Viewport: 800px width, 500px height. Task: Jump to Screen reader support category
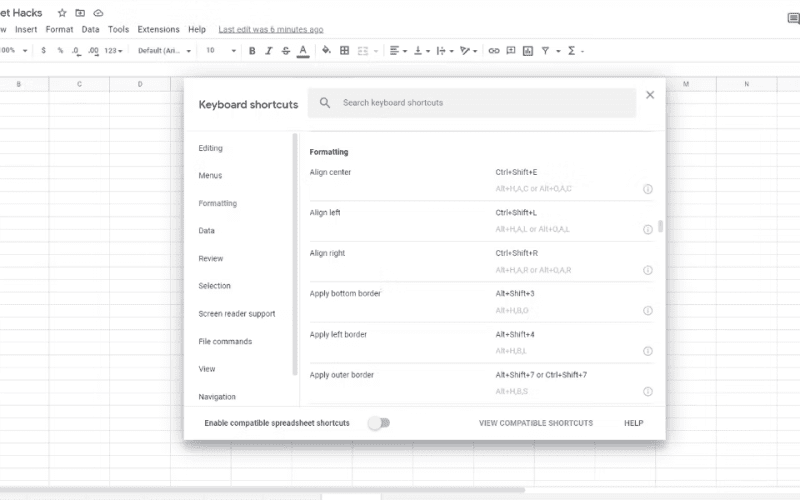click(237, 314)
